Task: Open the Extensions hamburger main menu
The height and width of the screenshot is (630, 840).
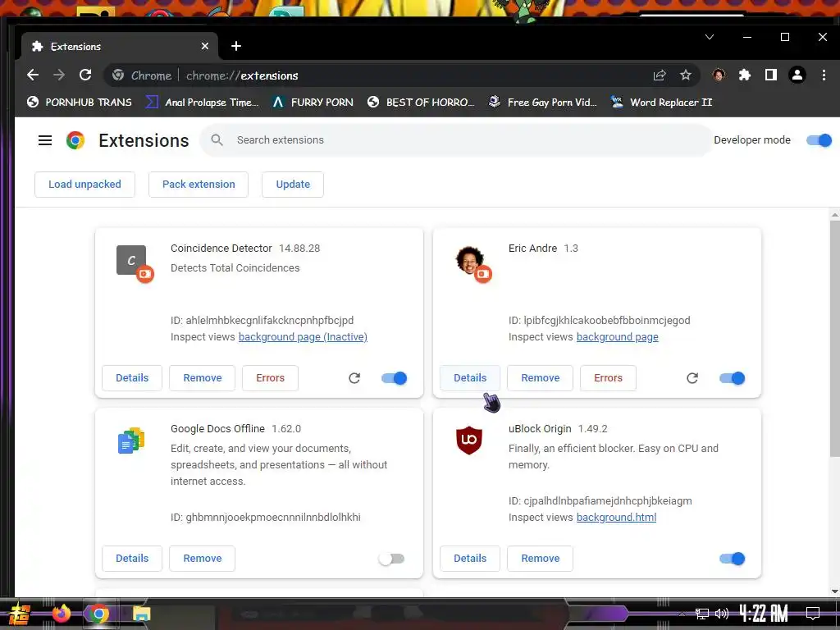Action: click(x=45, y=140)
